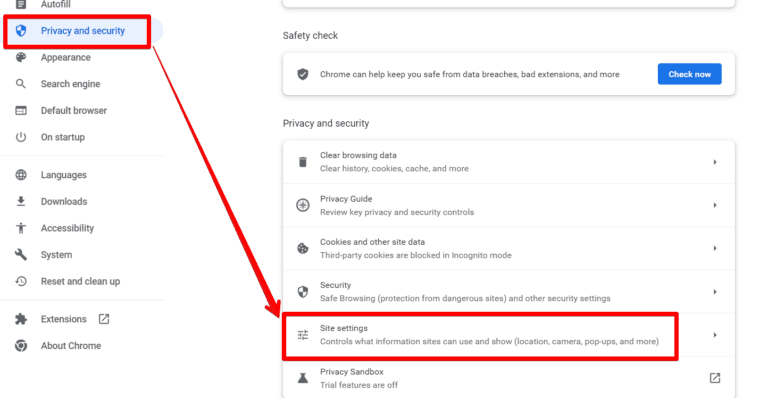The image size is (768, 398).
Task: Open Security settings row arrow
Action: point(715,292)
